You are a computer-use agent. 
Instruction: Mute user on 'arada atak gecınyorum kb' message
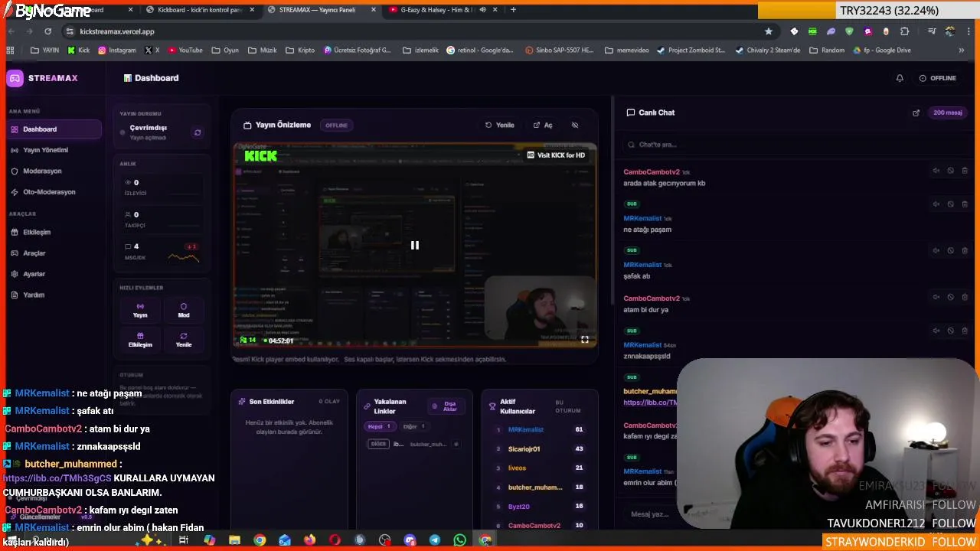pos(936,171)
